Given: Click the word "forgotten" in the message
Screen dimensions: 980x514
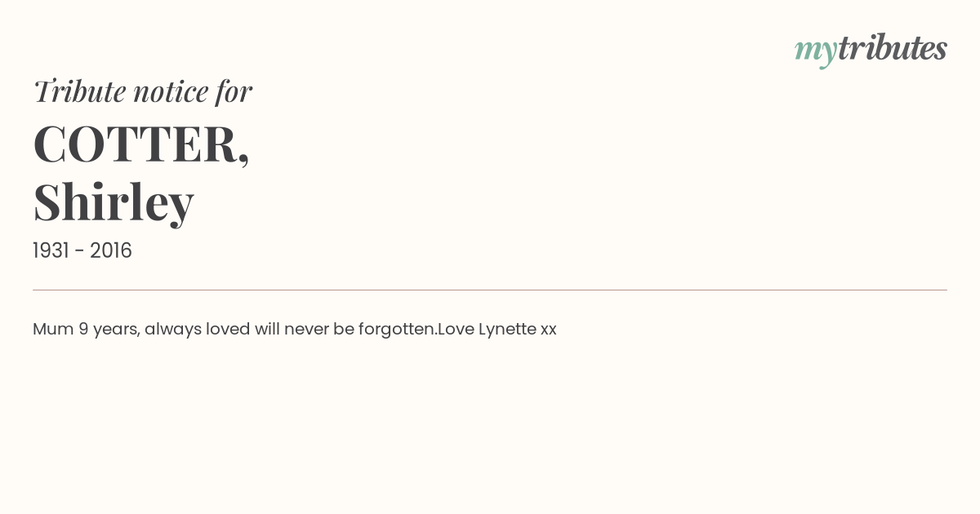Looking at the screenshot, I should point(396,329).
